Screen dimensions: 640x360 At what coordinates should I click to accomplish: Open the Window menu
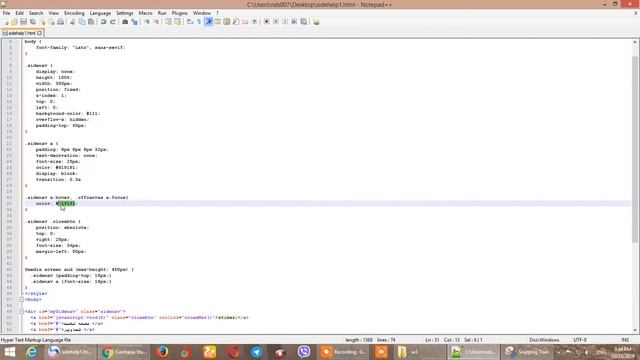click(202, 13)
